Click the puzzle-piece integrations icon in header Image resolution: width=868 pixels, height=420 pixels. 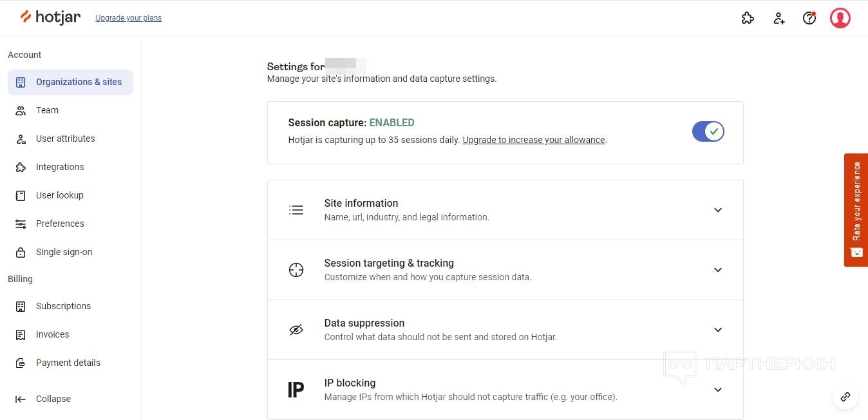click(748, 18)
